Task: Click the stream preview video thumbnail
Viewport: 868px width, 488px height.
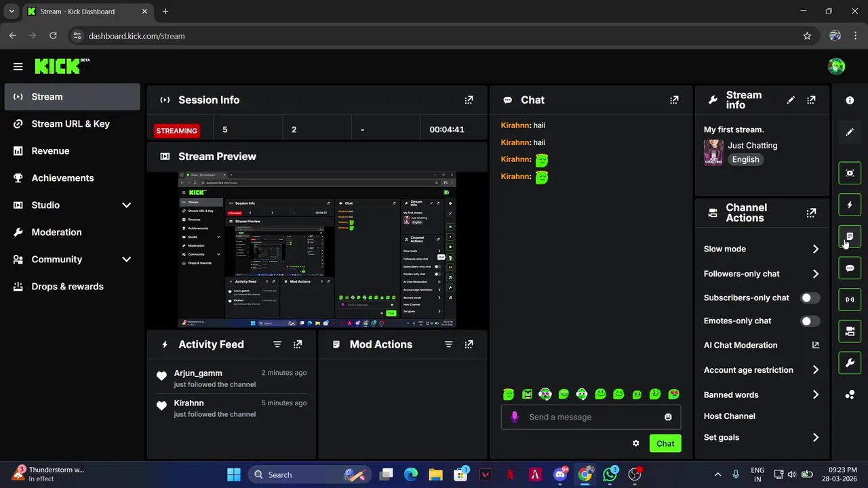Action: point(317,250)
